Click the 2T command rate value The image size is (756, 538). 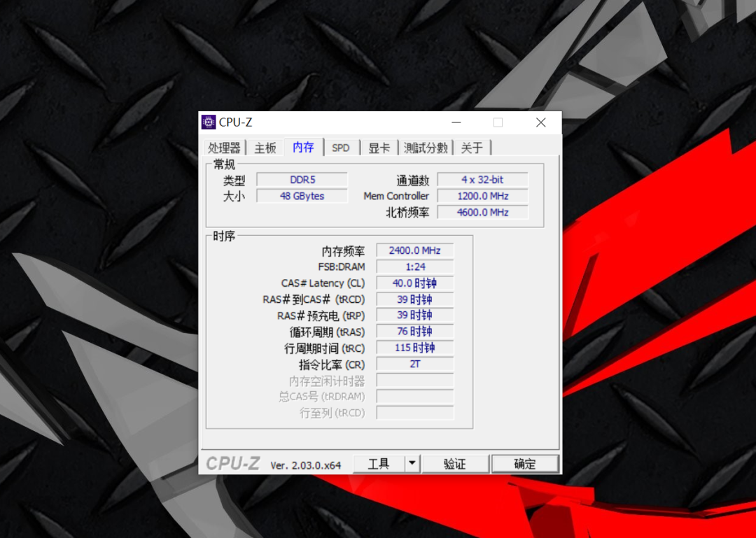[x=414, y=364]
